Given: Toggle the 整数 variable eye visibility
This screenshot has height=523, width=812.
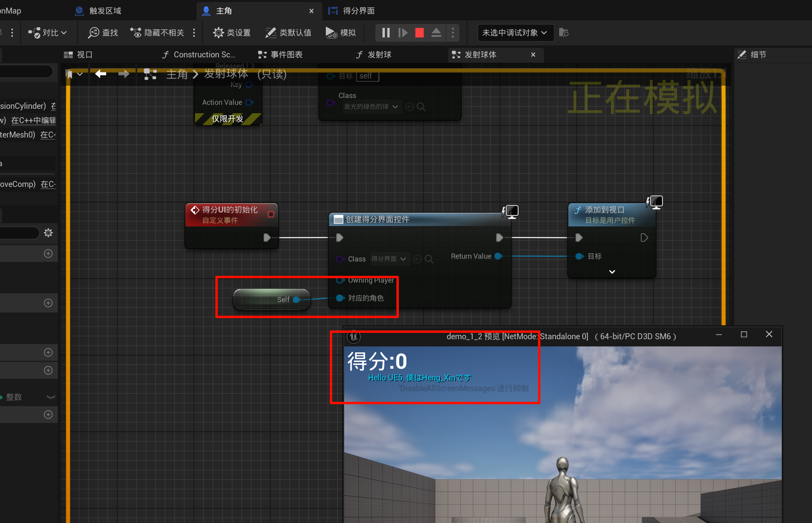Looking at the screenshot, I should (x=51, y=397).
